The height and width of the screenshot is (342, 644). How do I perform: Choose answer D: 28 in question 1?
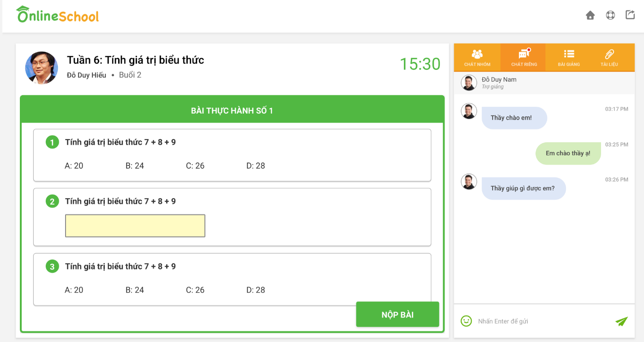tap(256, 166)
